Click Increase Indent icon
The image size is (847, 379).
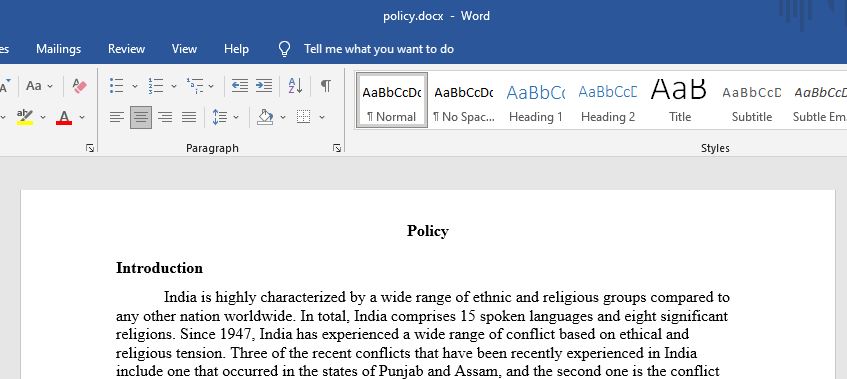tap(264, 85)
